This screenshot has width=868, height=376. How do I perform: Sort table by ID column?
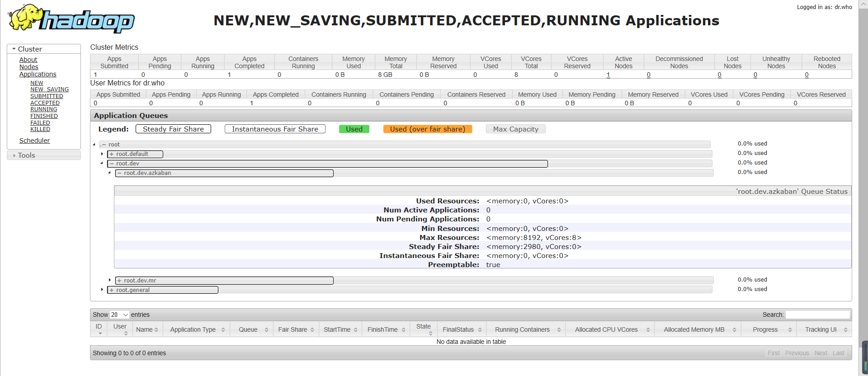[x=99, y=329]
